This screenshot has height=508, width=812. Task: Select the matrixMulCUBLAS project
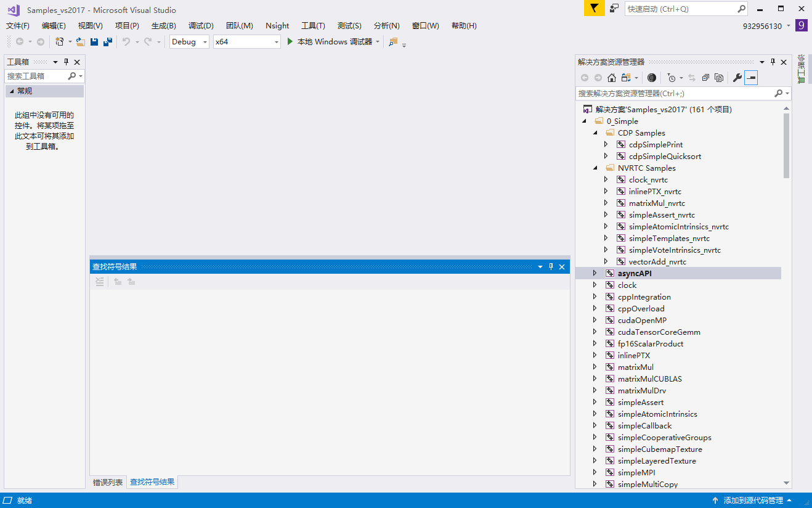(650, 379)
